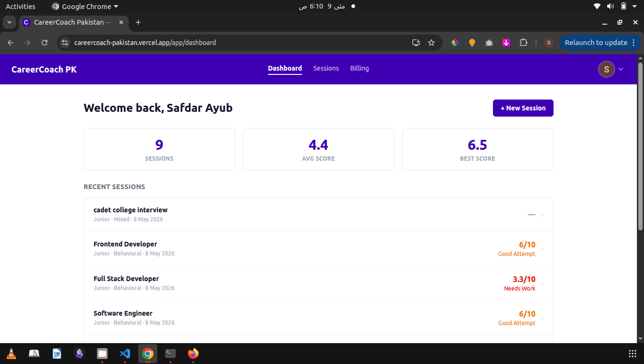Screen dimensions: 644x364
Task: Expand the user account dropdown chevron
Action: [621, 69]
